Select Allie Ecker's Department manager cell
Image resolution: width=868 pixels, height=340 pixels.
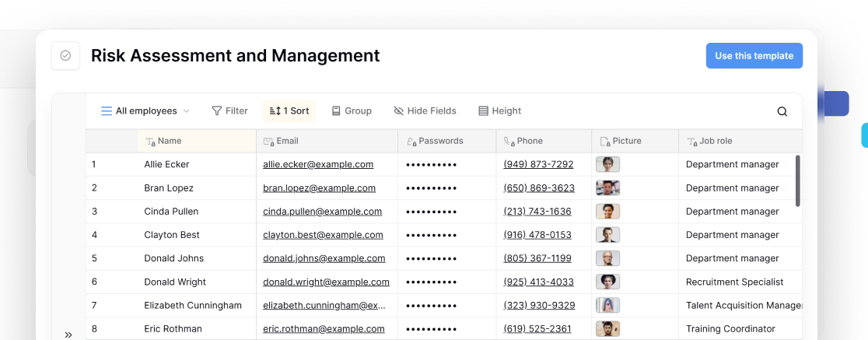740,164
